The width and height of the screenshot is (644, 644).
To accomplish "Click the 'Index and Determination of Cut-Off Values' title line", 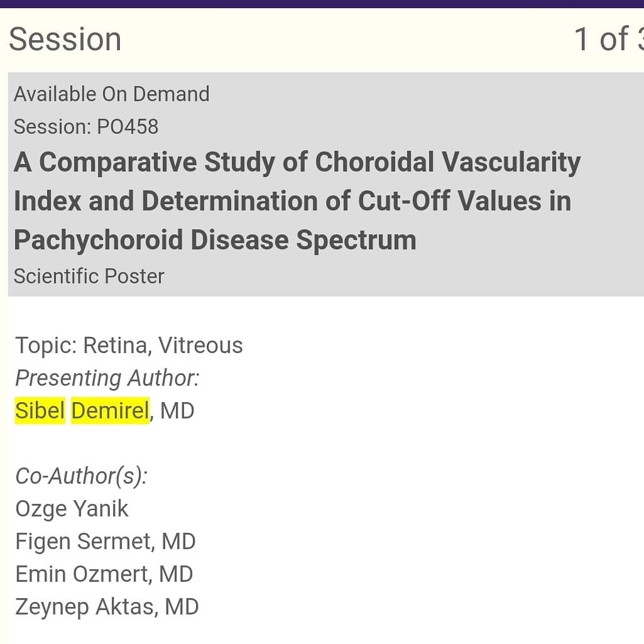I will [x=292, y=201].
